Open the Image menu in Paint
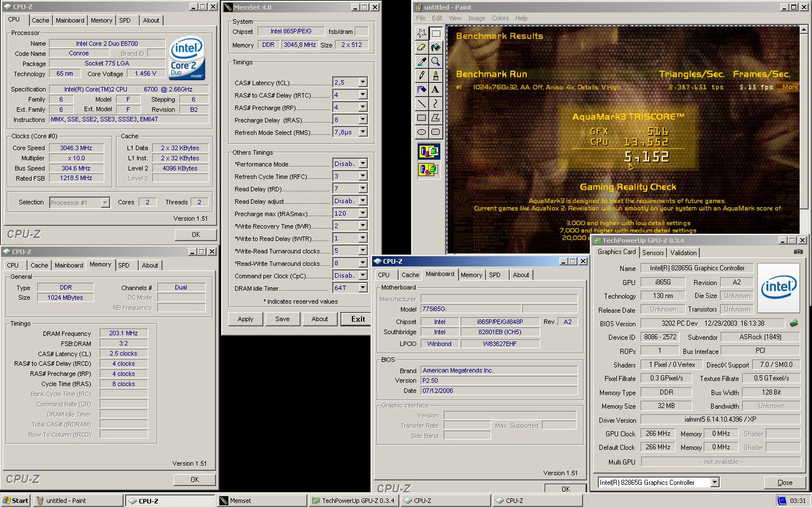 pos(476,18)
